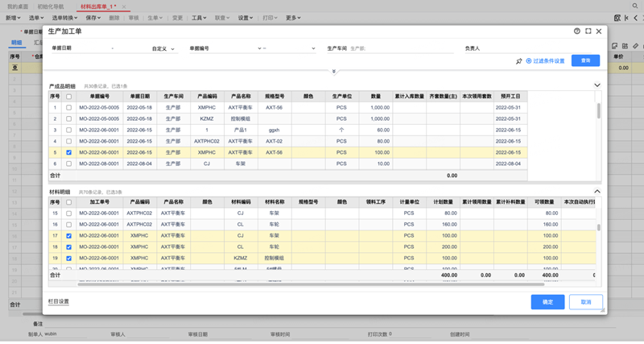This screenshot has width=644, height=344.
Task: Close the 生产加工单 dialog
Action: [599, 31]
